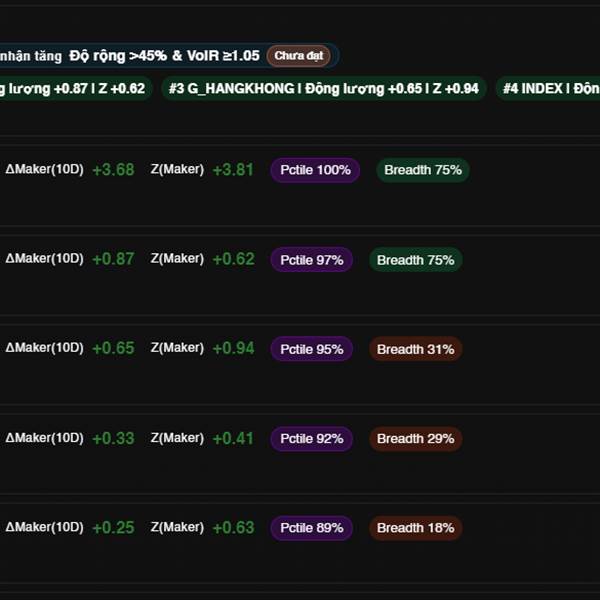Click the Breadth 18% badge
Viewport: 600px width, 600px height.
coord(416,528)
